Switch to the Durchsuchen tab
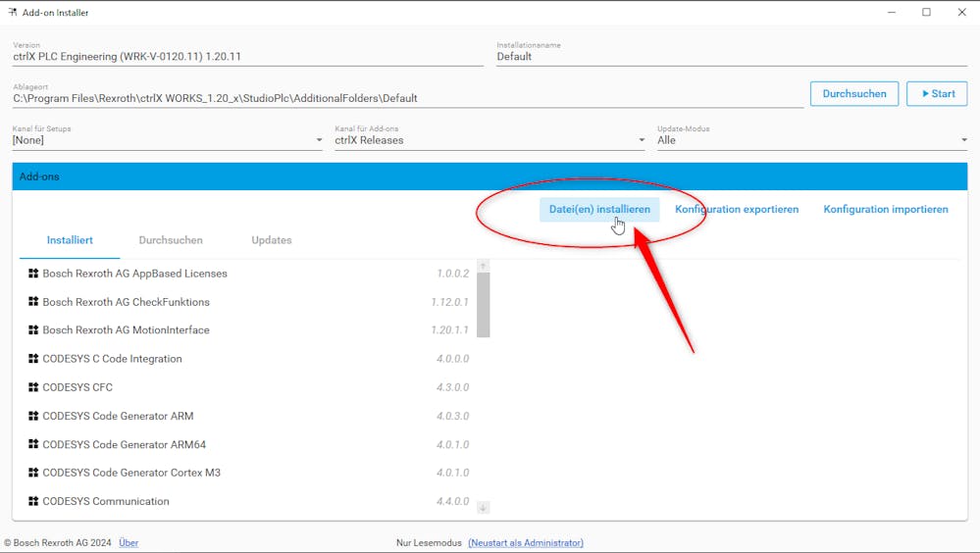The width and height of the screenshot is (980, 553). point(171,240)
